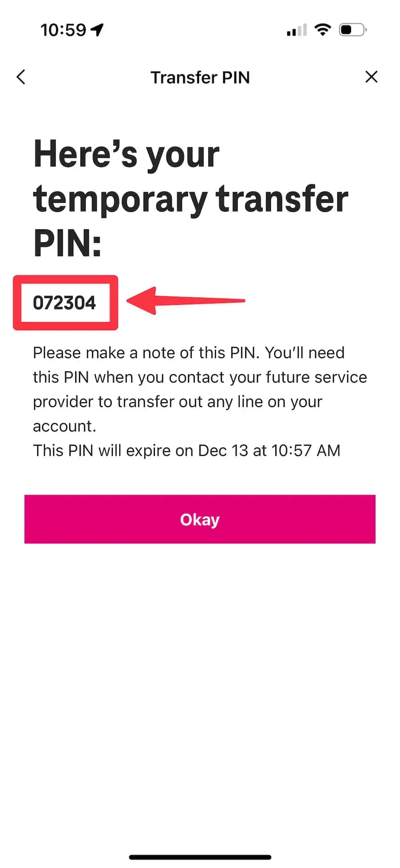Image resolution: width=400 pixels, height=868 pixels.
Task: Select the Transfer PIN title in the header
Action: click(200, 77)
